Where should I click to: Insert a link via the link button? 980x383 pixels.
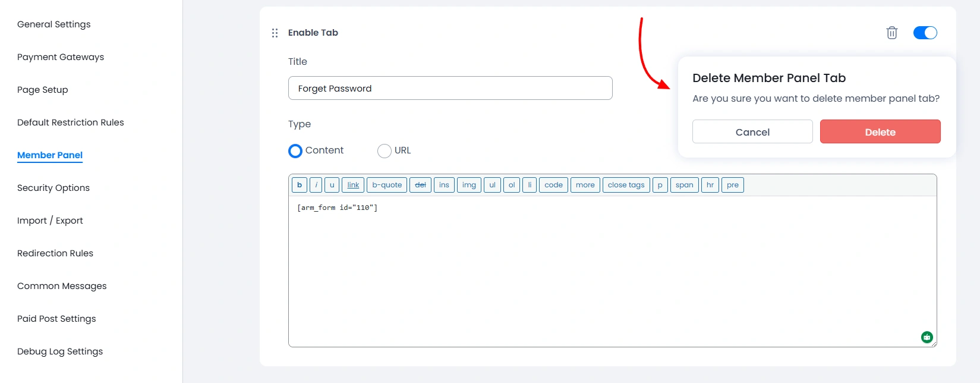click(x=353, y=185)
